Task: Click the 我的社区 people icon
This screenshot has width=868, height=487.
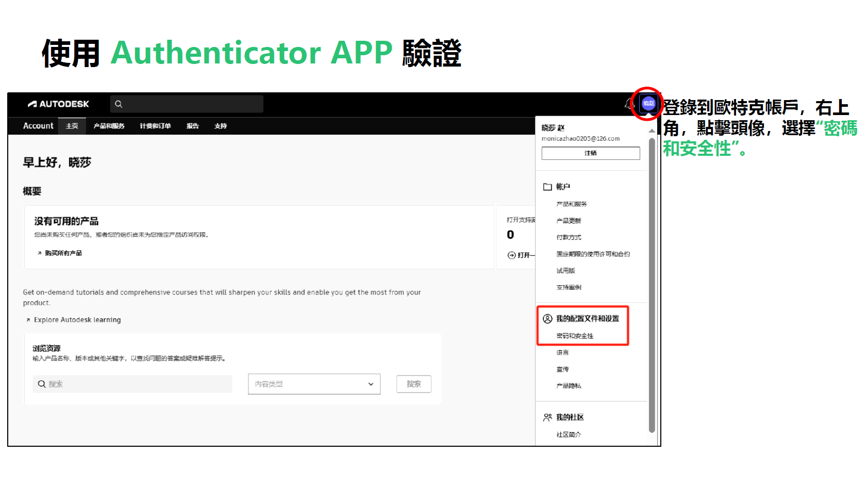Action: tap(547, 417)
